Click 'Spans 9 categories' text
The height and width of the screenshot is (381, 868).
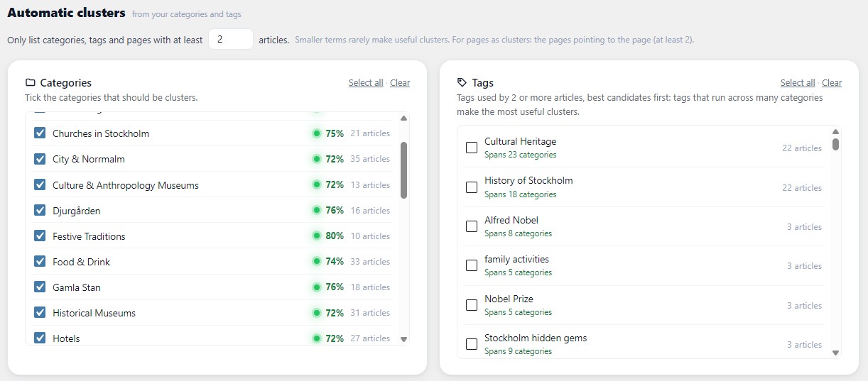pos(519,351)
